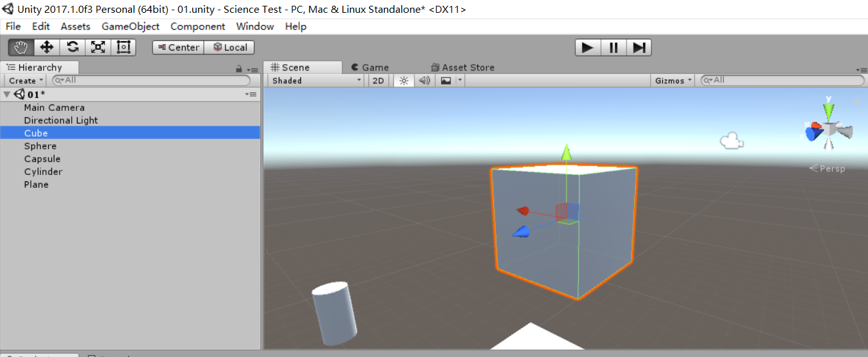Open the Window menu

click(255, 26)
